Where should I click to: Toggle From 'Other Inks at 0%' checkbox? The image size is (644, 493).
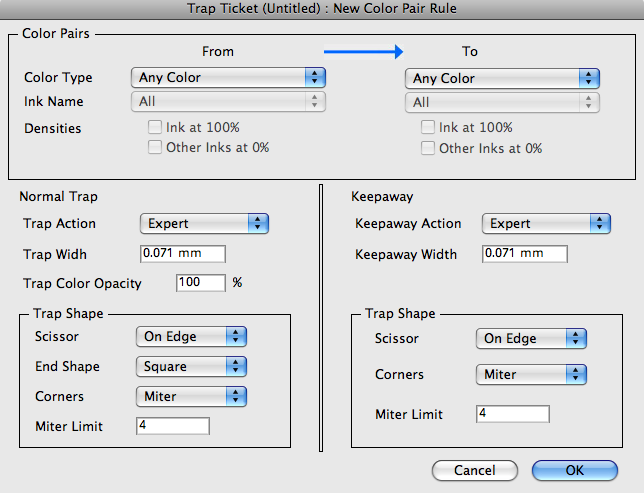[x=155, y=148]
